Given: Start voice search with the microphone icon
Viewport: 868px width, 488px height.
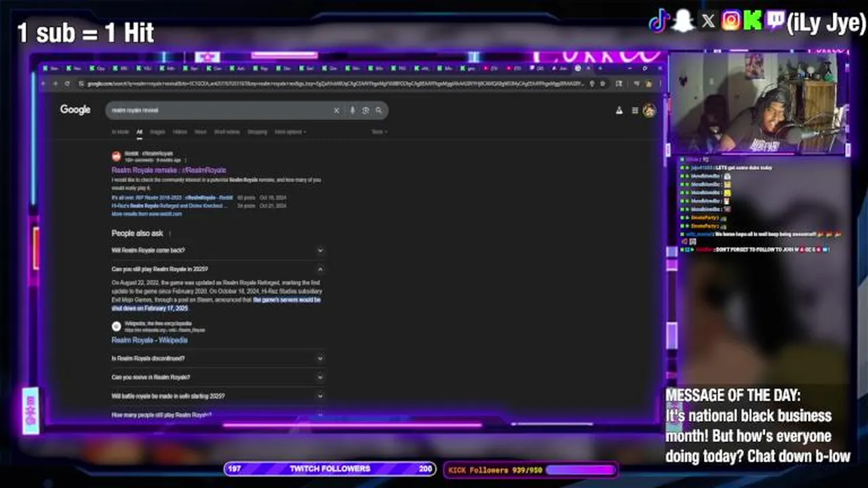Looking at the screenshot, I should point(353,110).
